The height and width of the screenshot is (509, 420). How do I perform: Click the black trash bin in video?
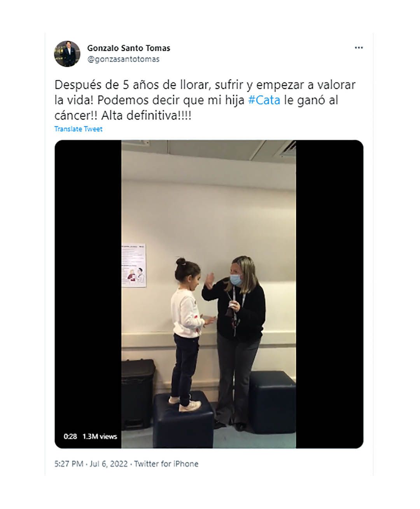click(138, 394)
